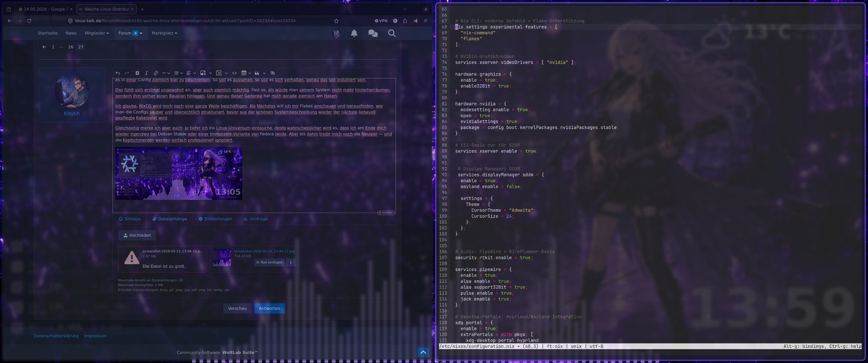868x363 pixels.
Task: Close the Welche Linux-Distribution tab
Action: pos(132,9)
